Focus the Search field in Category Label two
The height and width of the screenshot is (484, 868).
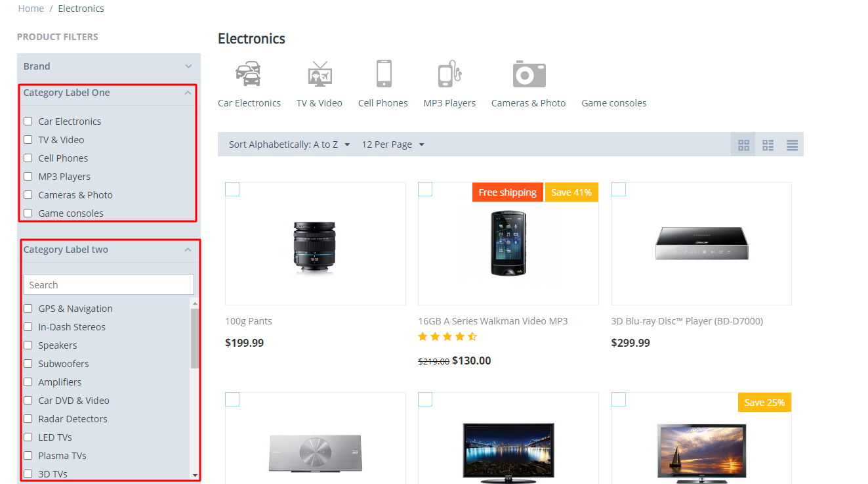[109, 284]
